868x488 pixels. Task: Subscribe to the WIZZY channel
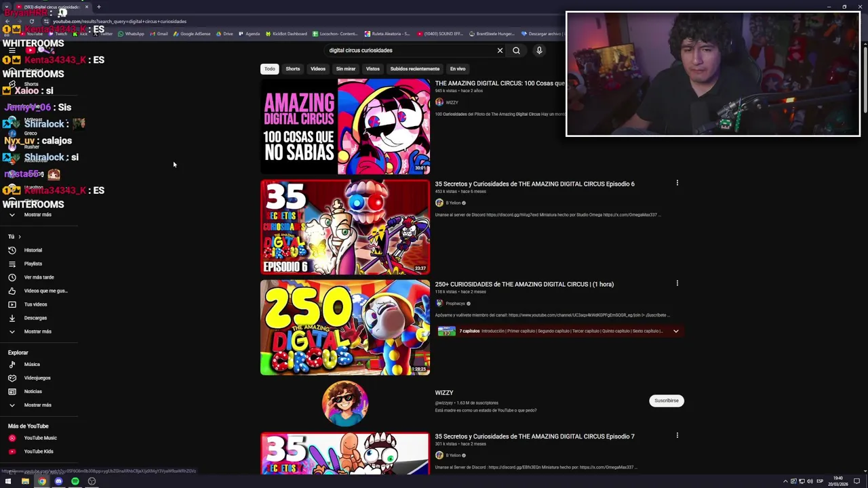667,401
